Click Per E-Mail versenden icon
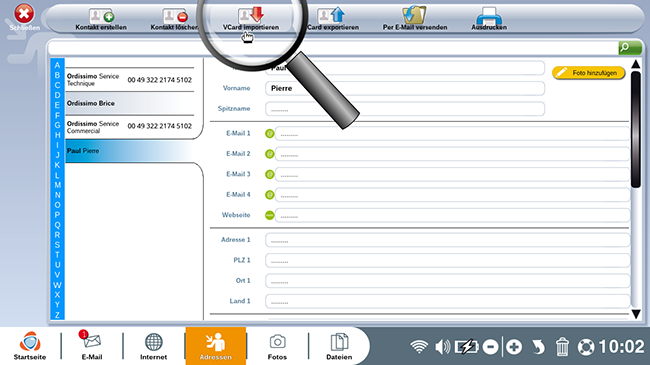 tap(414, 15)
